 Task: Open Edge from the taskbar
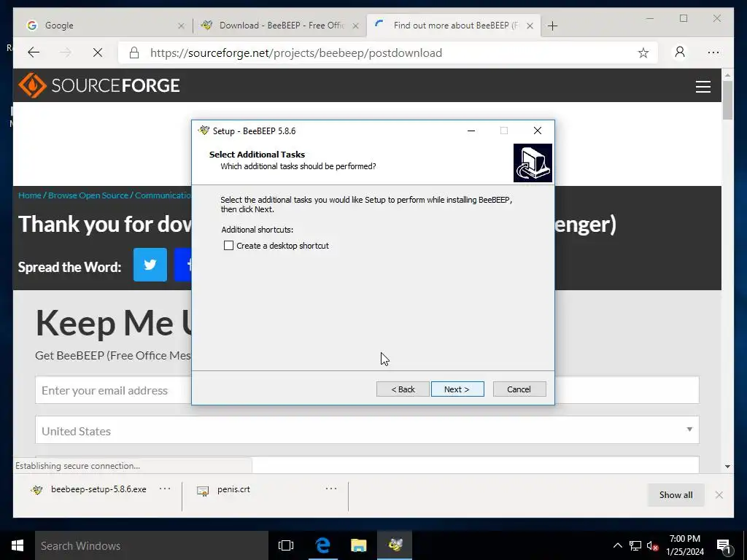(x=322, y=545)
